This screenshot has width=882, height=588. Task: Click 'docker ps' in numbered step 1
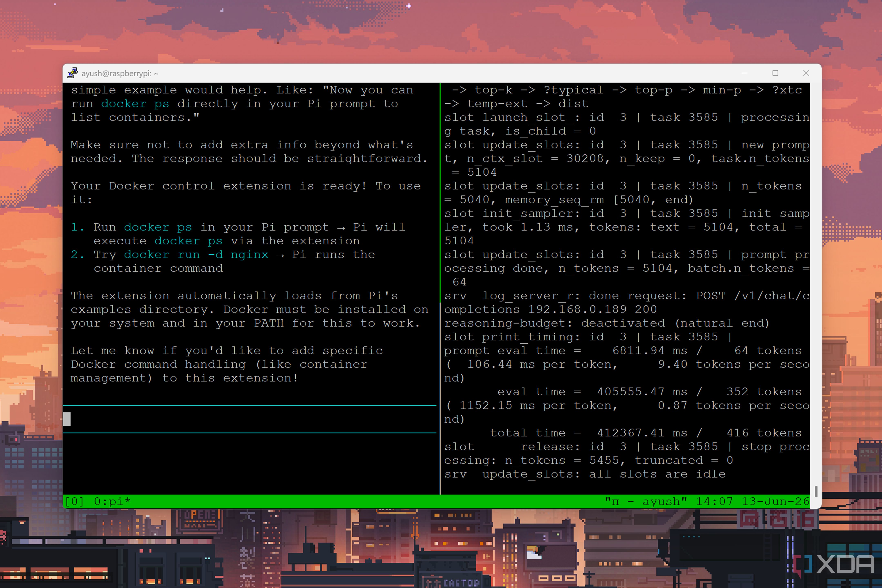(158, 227)
